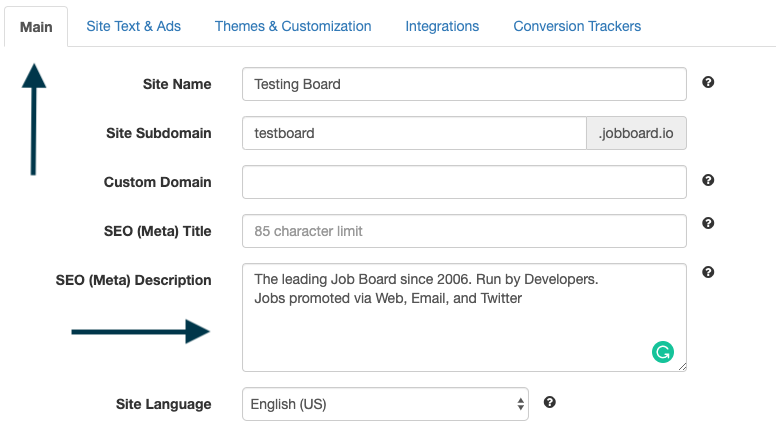Click help icon beside Site Name field
This screenshot has width=776, height=429.
pyautogui.click(x=708, y=83)
